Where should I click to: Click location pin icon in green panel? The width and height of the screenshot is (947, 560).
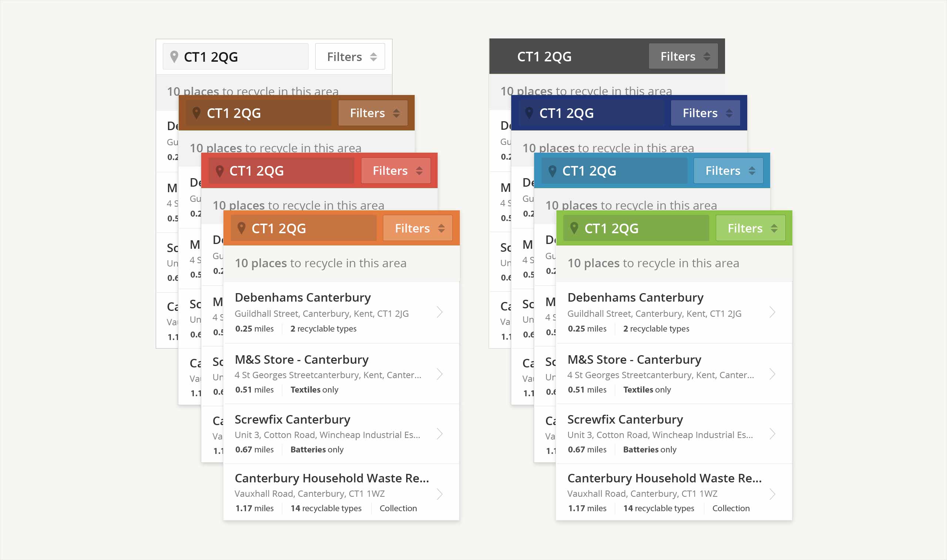point(574,228)
